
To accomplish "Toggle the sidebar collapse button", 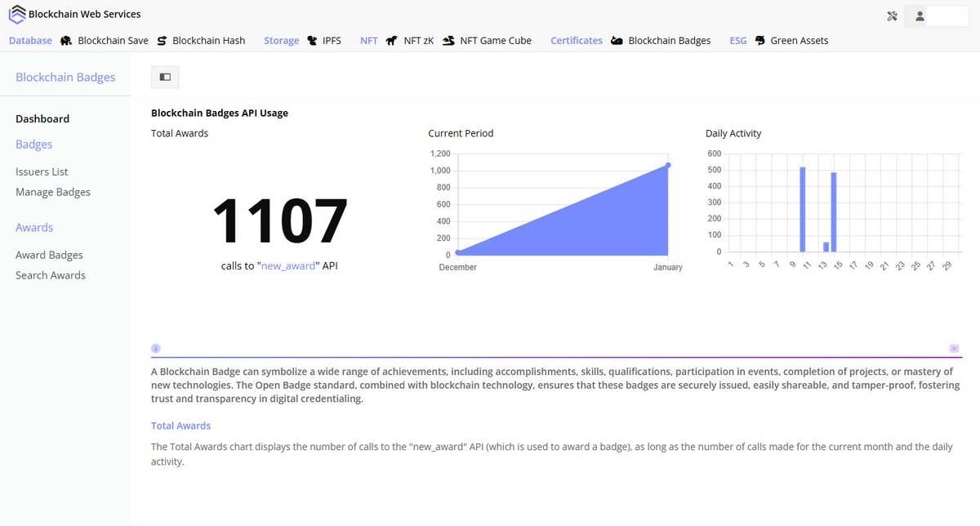I will point(165,77).
